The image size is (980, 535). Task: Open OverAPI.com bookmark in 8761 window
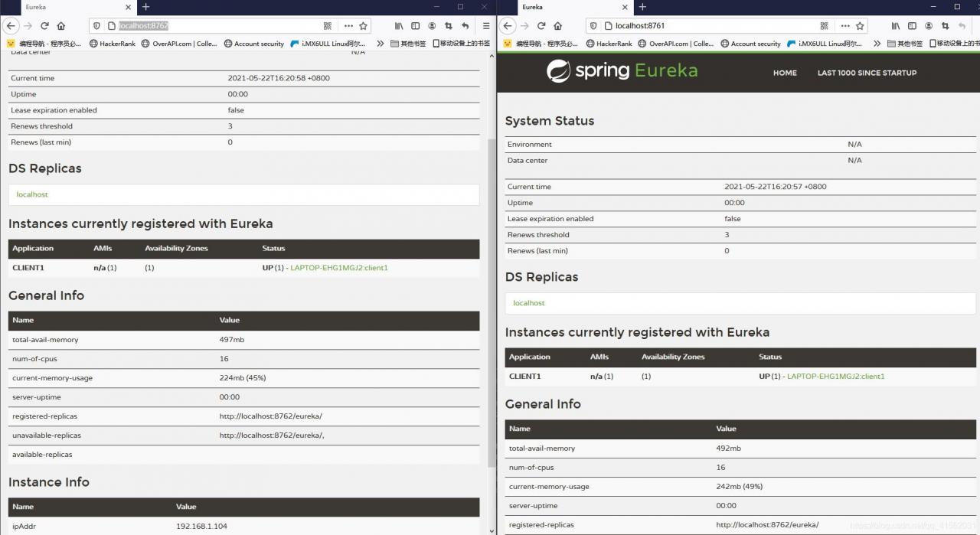click(x=676, y=44)
